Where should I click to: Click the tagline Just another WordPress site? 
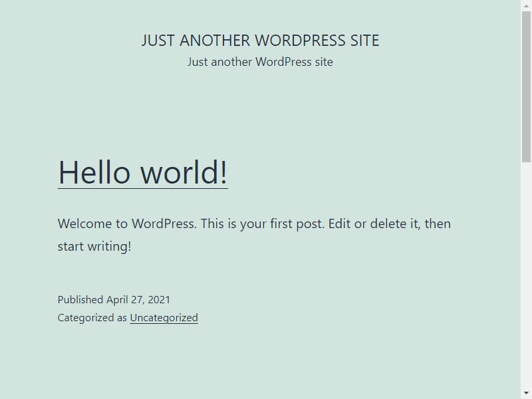[x=260, y=62]
